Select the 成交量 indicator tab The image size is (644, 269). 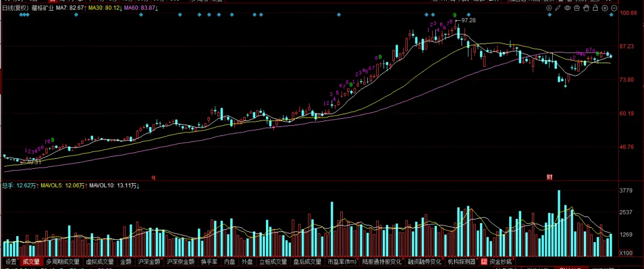tap(31, 262)
